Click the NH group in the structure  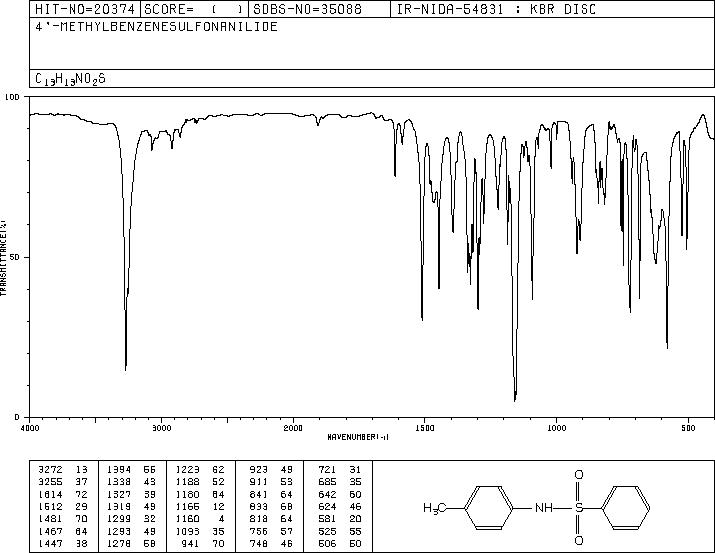[543, 508]
